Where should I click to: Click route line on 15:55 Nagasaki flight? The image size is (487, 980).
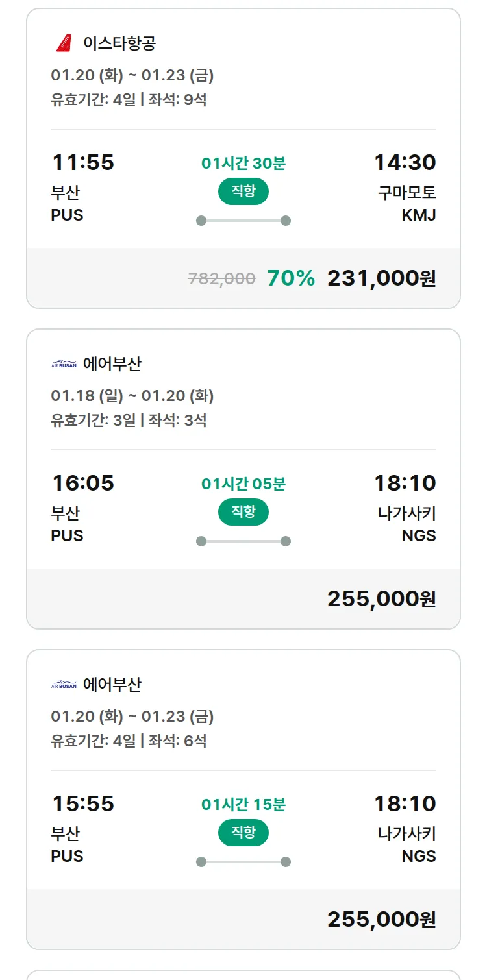point(243,862)
